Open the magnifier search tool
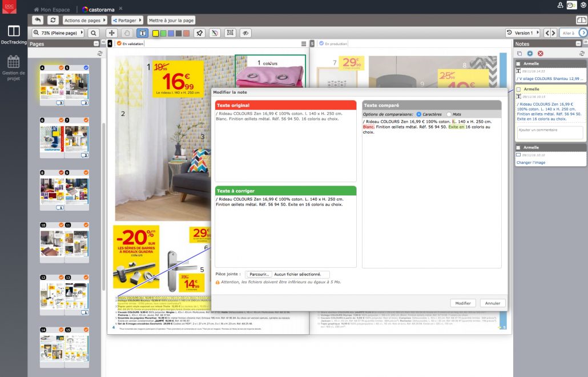This screenshot has height=377, width=588. [x=94, y=33]
